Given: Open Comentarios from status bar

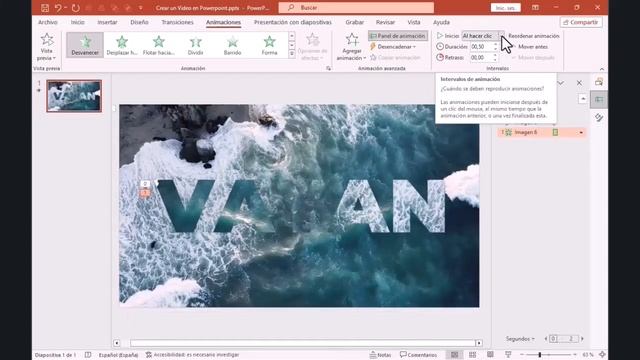Looking at the screenshot, I should pyautogui.click(x=418, y=355).
